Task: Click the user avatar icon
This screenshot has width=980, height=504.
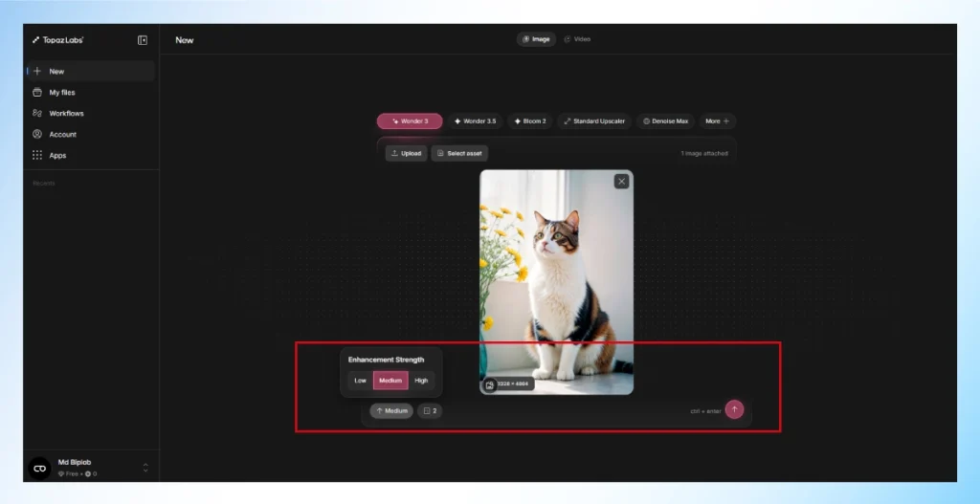Action: coord(40,468)
